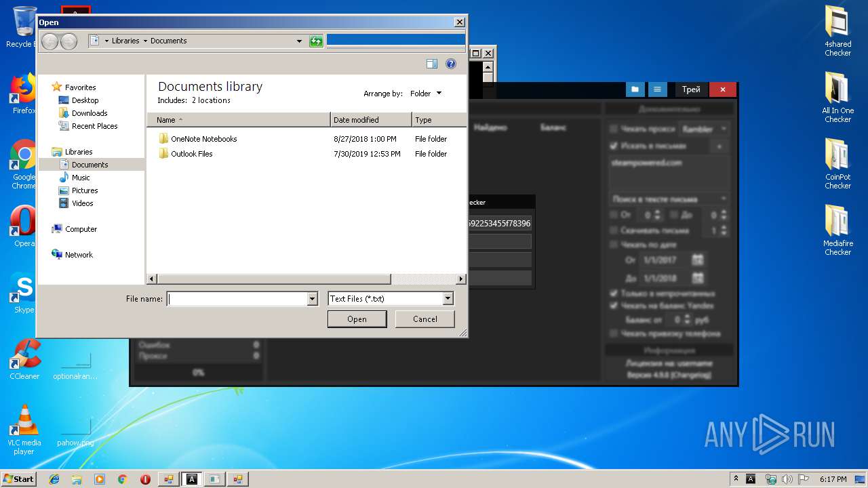Sort by the Date modified column header
The width and height of the screenshot is (868, 488).
pos(371,120)
